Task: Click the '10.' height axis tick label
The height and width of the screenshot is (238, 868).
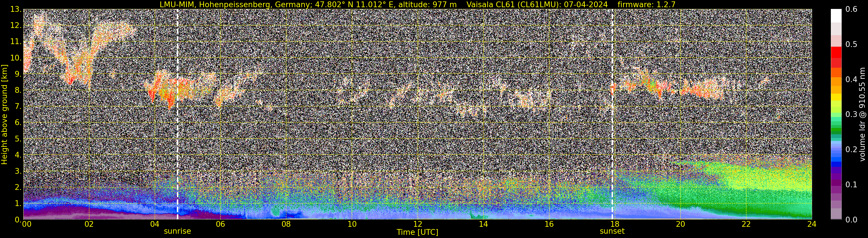Action: [16, 58]
